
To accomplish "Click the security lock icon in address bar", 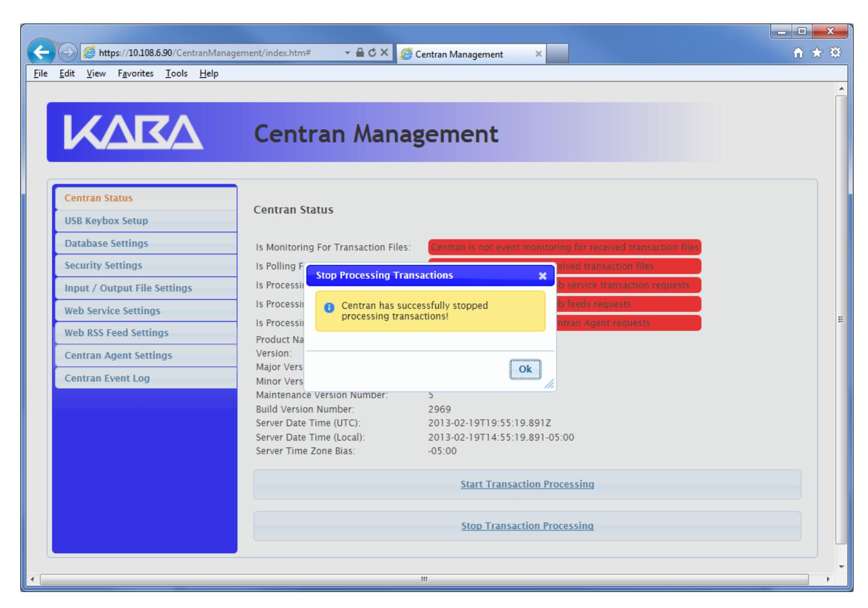I will (360, 53).
